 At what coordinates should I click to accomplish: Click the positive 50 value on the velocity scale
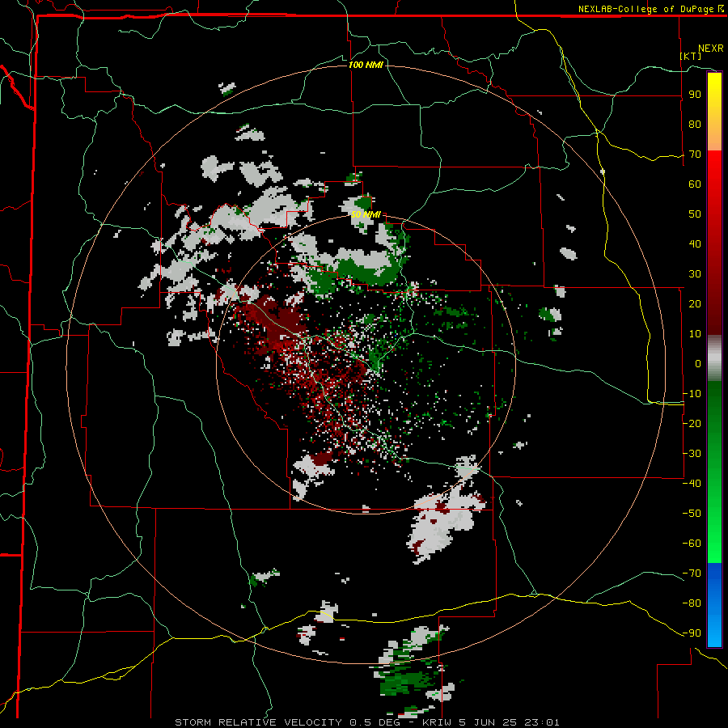pyautogui.click(x=695, y=214)
